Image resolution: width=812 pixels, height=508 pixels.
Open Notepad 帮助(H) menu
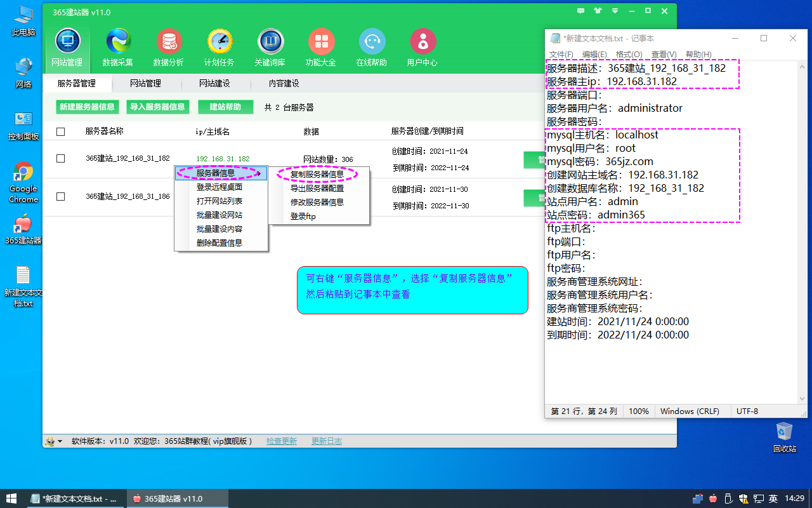point(698,55)
